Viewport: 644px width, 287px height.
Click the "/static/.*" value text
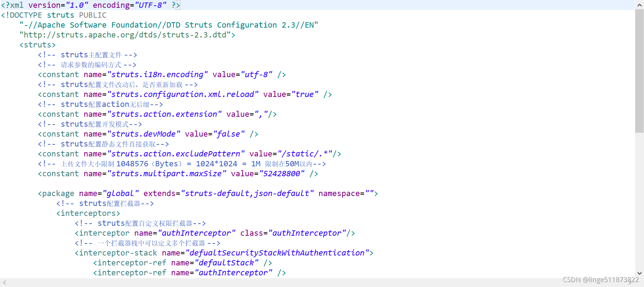(305, 154)
